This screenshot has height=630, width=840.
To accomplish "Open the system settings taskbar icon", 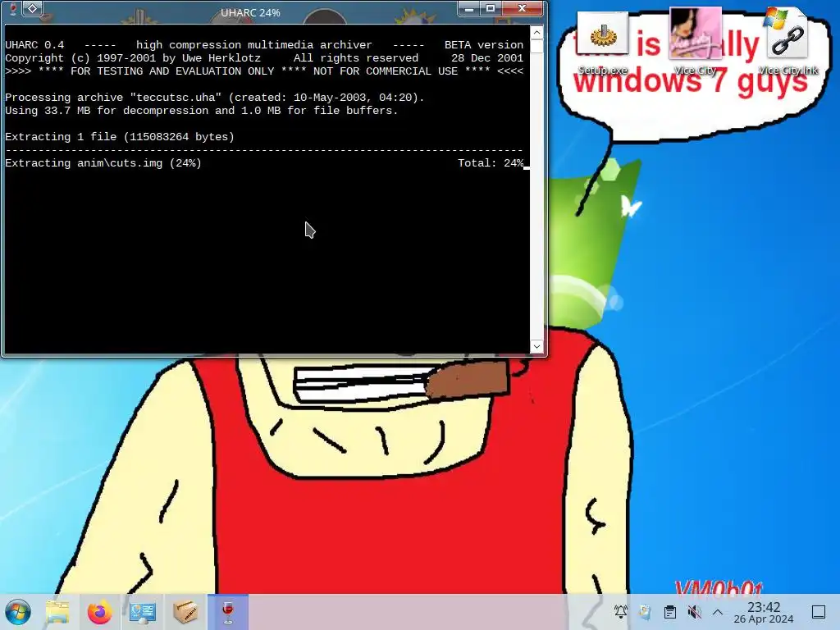I will click(143, 612).
